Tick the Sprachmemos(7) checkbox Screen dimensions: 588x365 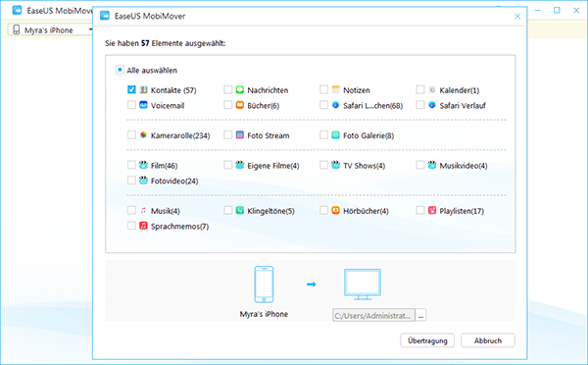[x=131, y=226]
